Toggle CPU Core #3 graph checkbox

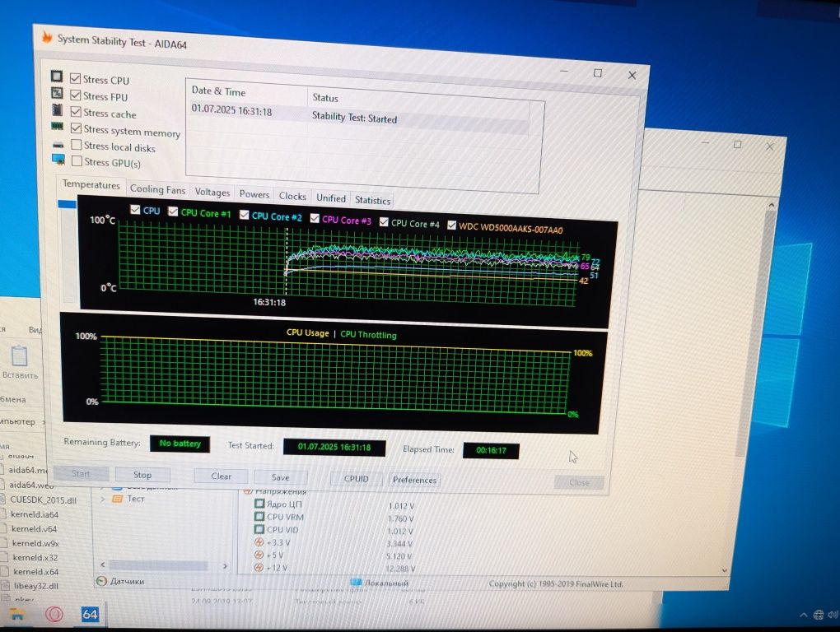(315, 218)
